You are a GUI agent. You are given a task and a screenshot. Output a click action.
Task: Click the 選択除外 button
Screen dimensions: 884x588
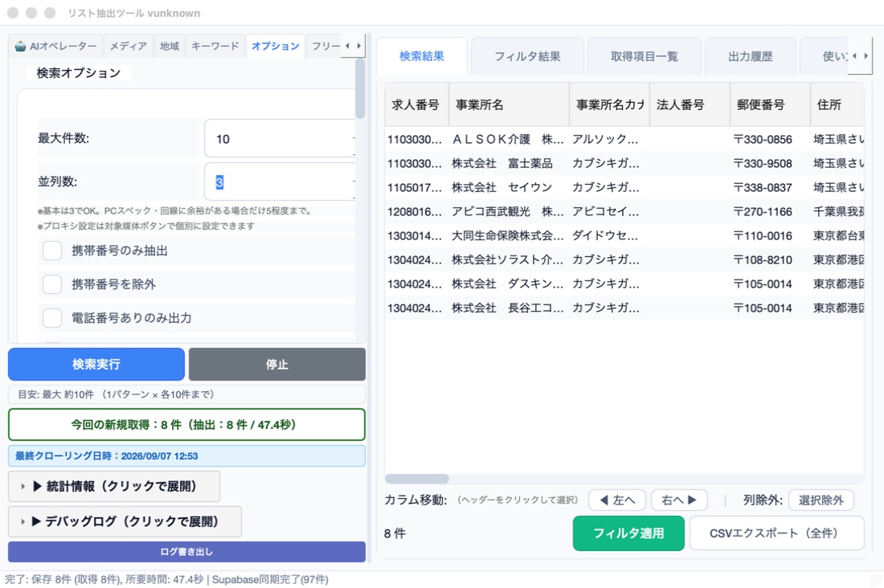coord(821,500)
